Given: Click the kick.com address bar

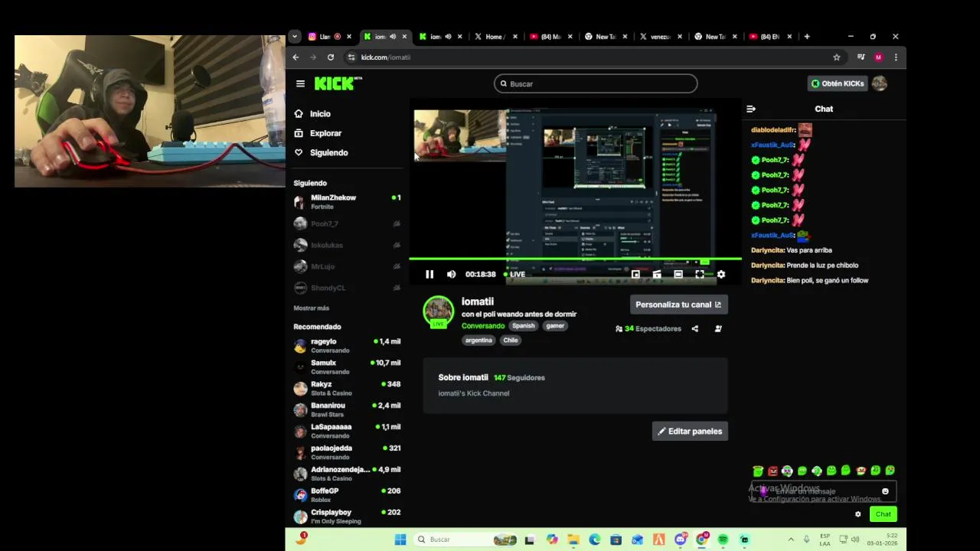Looking at the screenshot, I should (x=590, y=57).
